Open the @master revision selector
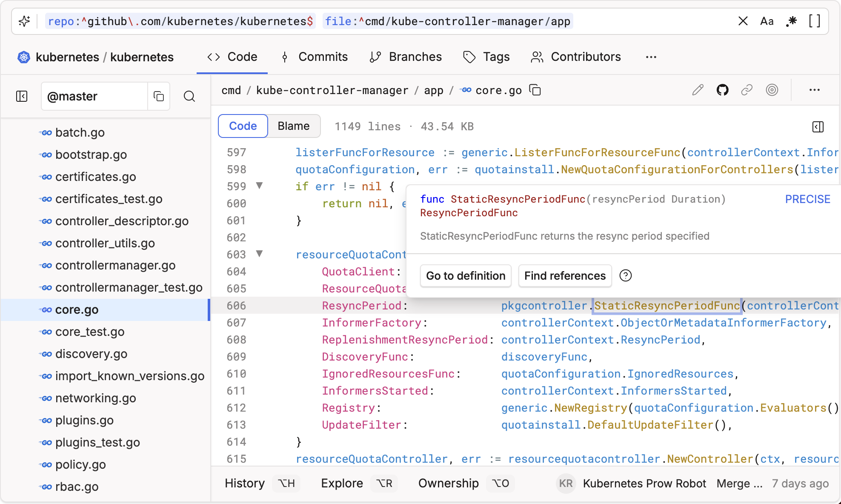This screenshot has height=504, width=841. click(94, 96)
